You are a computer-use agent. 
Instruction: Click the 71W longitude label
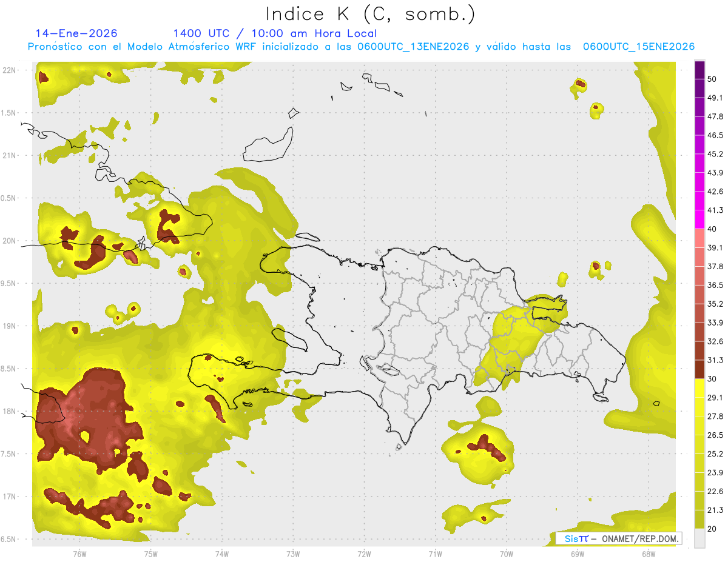[x=435, y=554]
